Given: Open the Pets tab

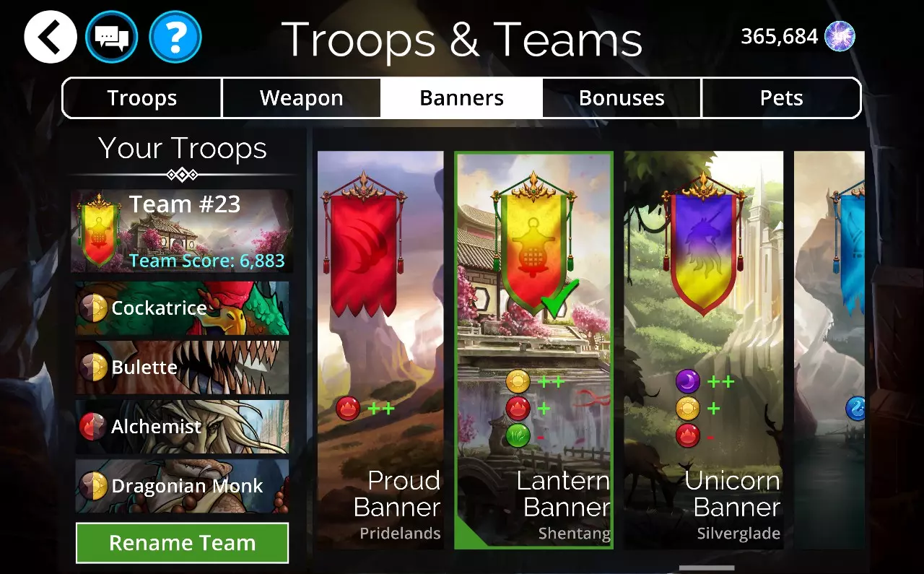Looking at the screenshot, I should [781, 98].
